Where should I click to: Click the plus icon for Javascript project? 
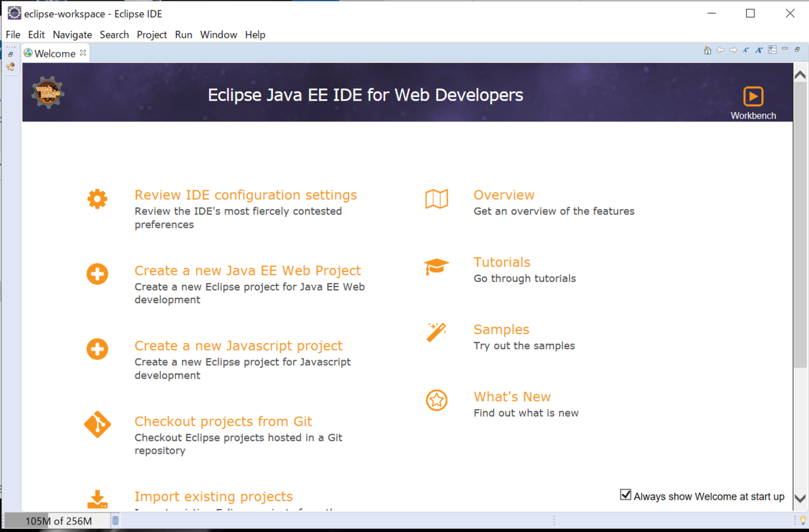pyautogui.click(x=97, y=349)
